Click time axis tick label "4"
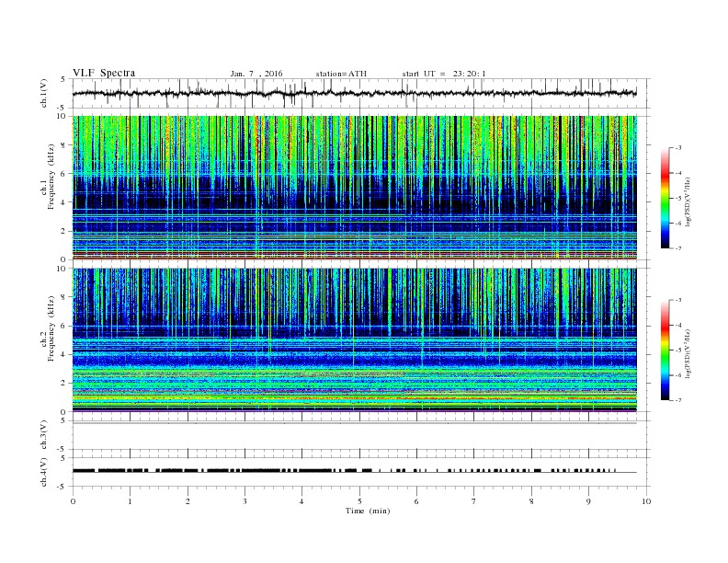Image resolution: width=728 pixels, height=563 pixels. point(301,501)
